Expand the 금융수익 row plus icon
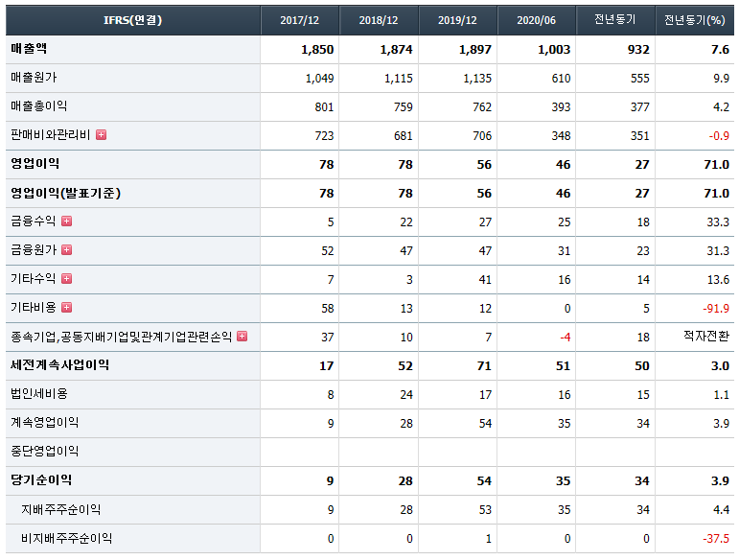 pos(67,222)
